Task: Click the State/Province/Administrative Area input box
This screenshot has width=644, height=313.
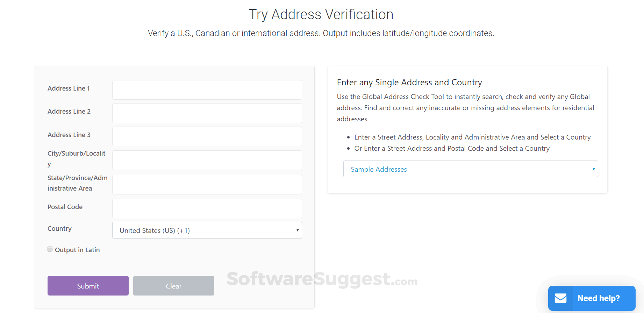Action: click(x=207, y=185)
